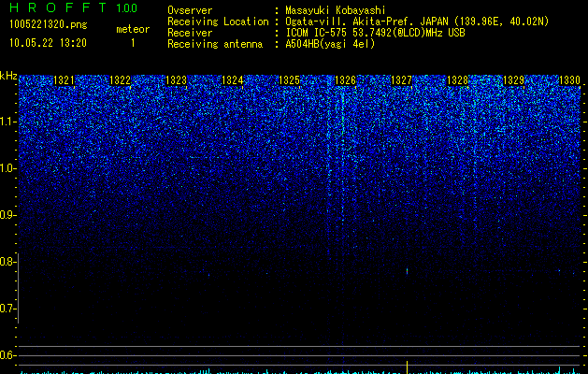Click the file name 1005221320.png
Viewport: 588px width, 374px height.
(49, 25)
